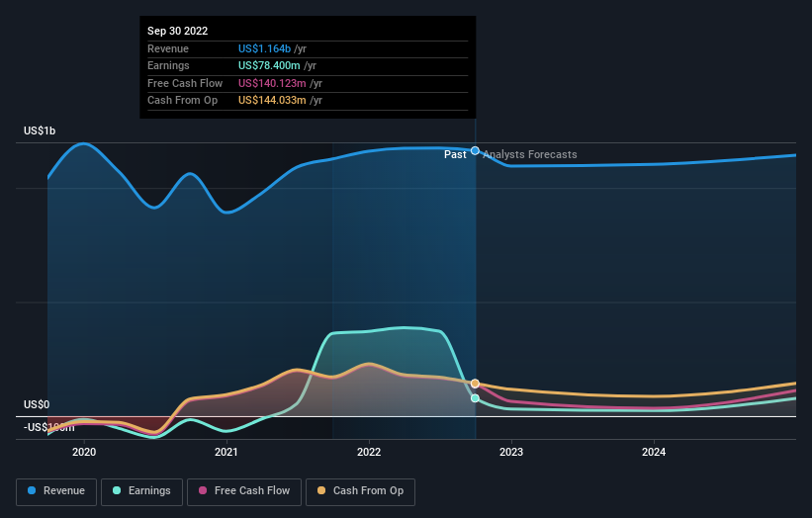Click Free Cash Flow value US$140.123m in tooltip
The image size is (812, 518).
272,83
